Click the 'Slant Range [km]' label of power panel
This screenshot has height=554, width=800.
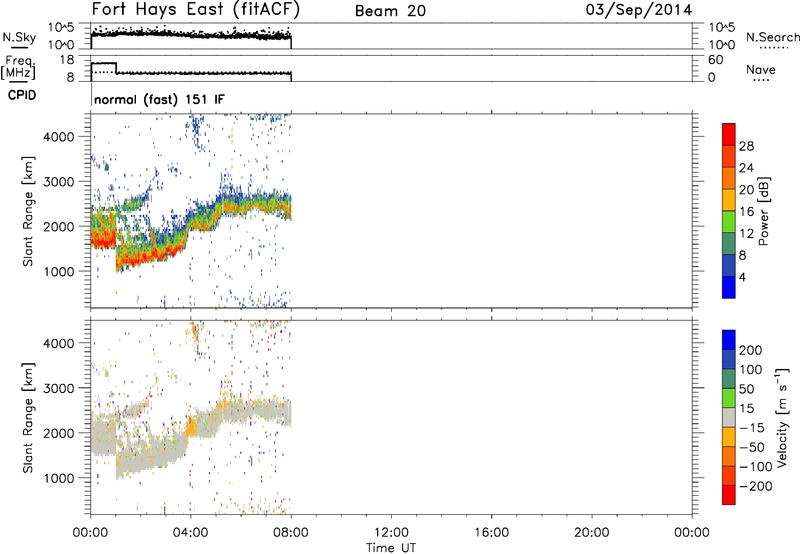point(28,211)
